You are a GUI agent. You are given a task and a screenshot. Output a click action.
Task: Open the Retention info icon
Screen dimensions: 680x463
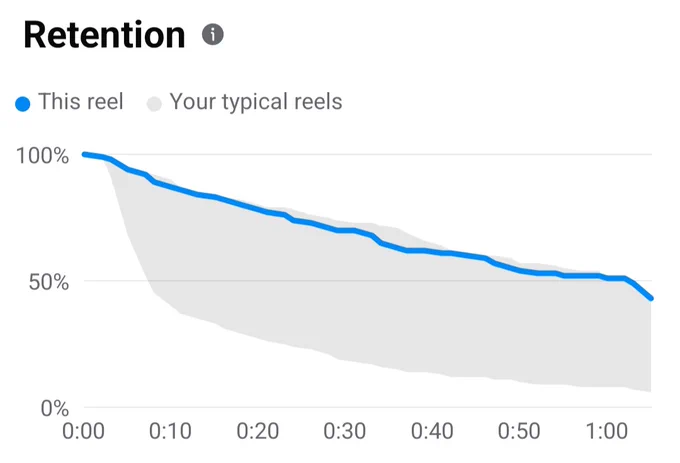[213, 34]
